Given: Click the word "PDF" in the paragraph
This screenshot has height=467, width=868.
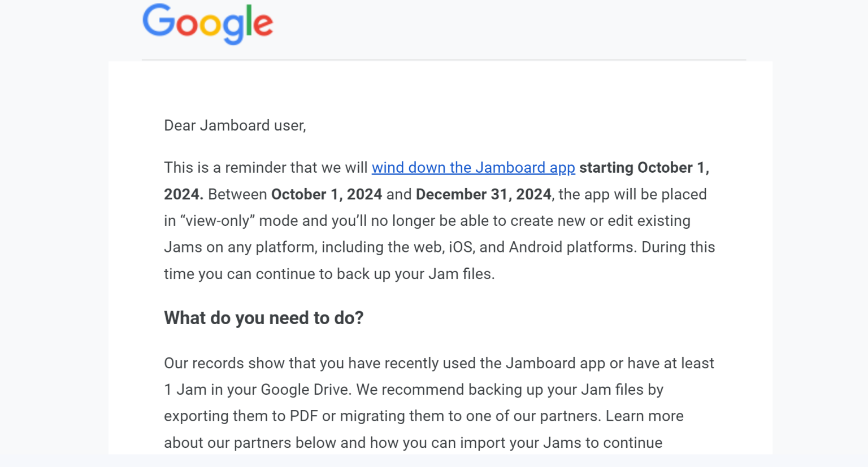Looking at the screenshot, I should (x=303, y=416).
